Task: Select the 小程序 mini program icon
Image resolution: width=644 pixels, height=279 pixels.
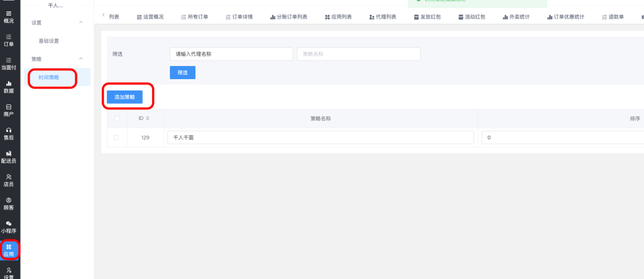Action: (9, 226)
